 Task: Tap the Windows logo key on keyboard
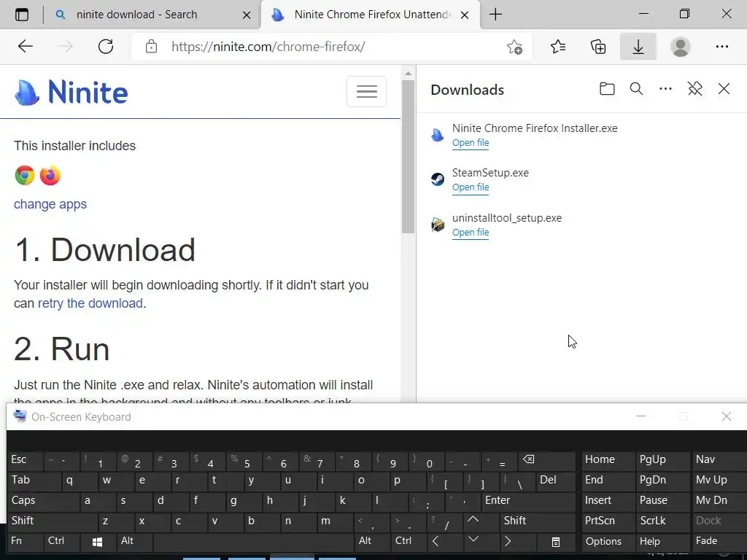(x=98, y=542)
